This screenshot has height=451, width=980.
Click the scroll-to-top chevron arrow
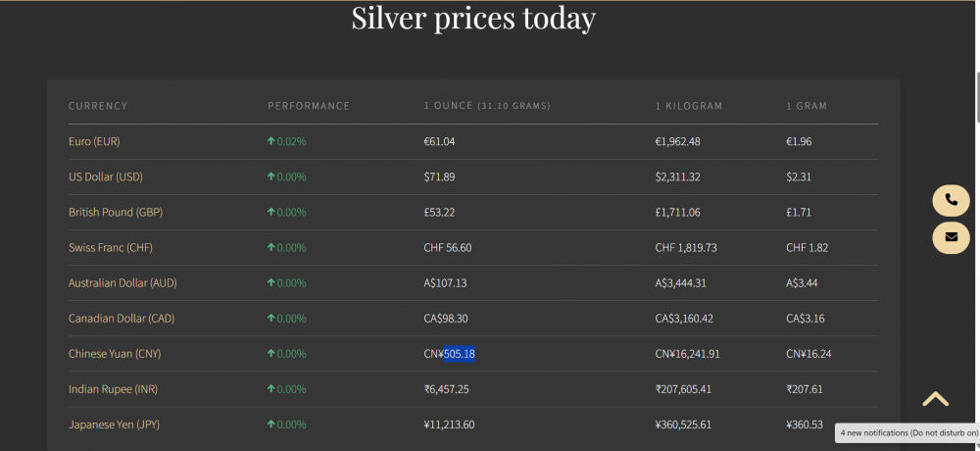tap(935, 399)
